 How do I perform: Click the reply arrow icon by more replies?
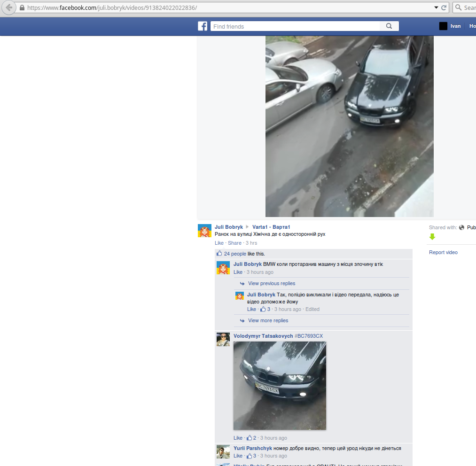242,320
